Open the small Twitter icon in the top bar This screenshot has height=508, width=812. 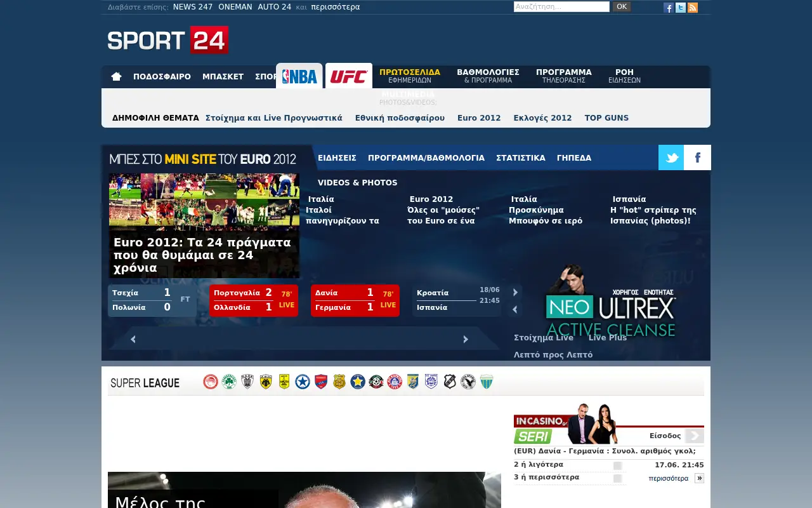pyautogui.click(x=681, y=8)
